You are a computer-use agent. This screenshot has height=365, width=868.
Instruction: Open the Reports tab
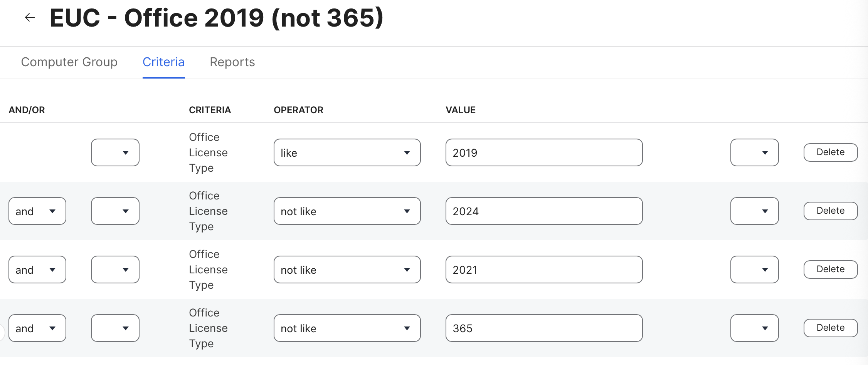click(232, 62)
